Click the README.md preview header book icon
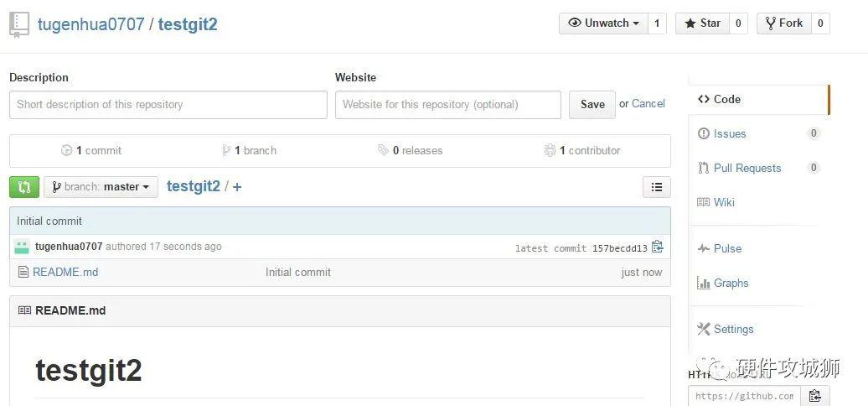This screenshot has height=406, width=868. [24, 310]
